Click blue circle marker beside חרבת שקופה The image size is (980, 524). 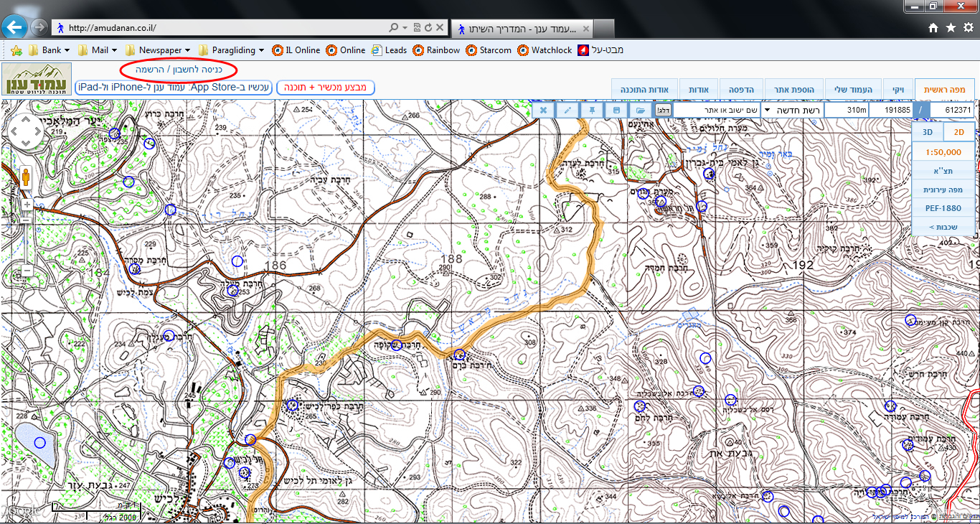(396, 345)
